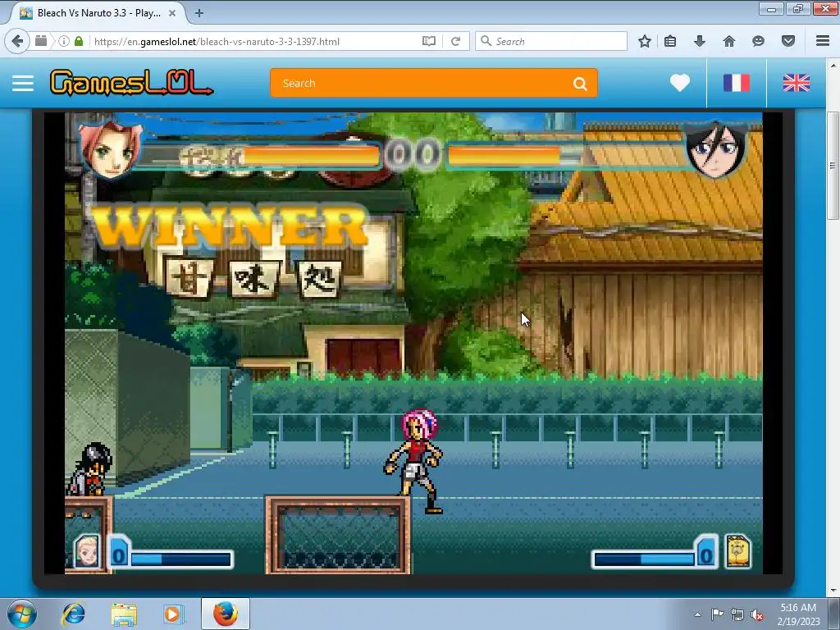The width and height of the screenshot is (840, 630).
Task: Save page to Pocket icon
Action: 788,41
